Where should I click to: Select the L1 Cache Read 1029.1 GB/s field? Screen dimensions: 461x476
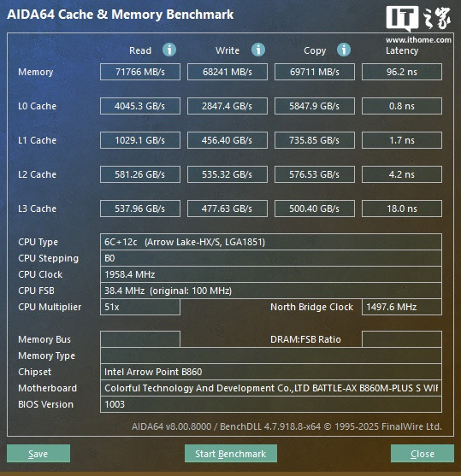click(x=140, y=140)
